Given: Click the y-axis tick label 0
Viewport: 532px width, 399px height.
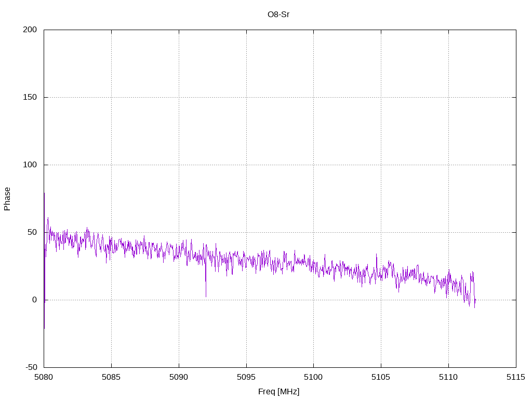Looking at the screenshot, I should click(35, 300).
